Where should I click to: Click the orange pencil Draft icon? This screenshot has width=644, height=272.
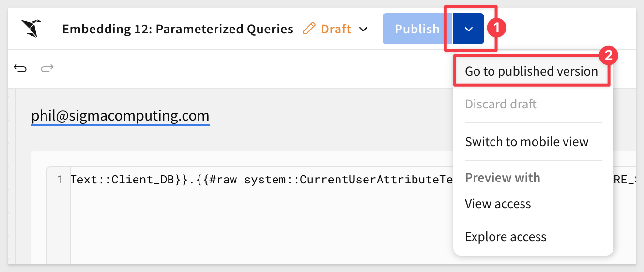coord(308,29)
